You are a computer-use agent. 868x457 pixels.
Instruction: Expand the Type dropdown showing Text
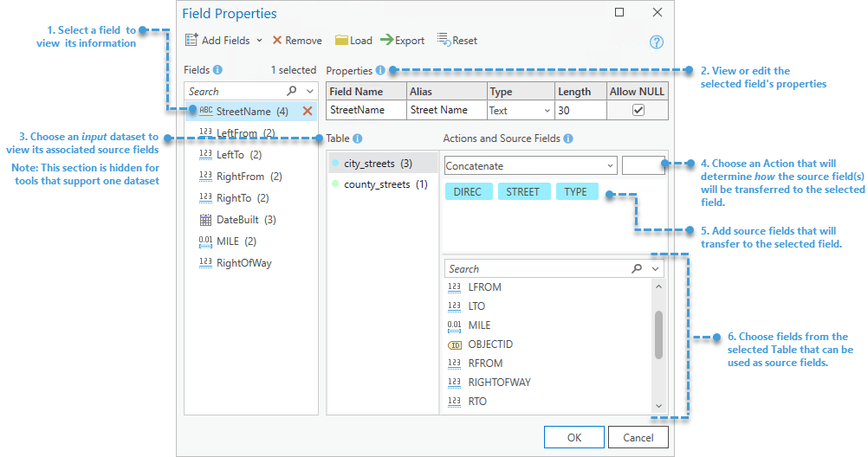(x=547, y=111)
